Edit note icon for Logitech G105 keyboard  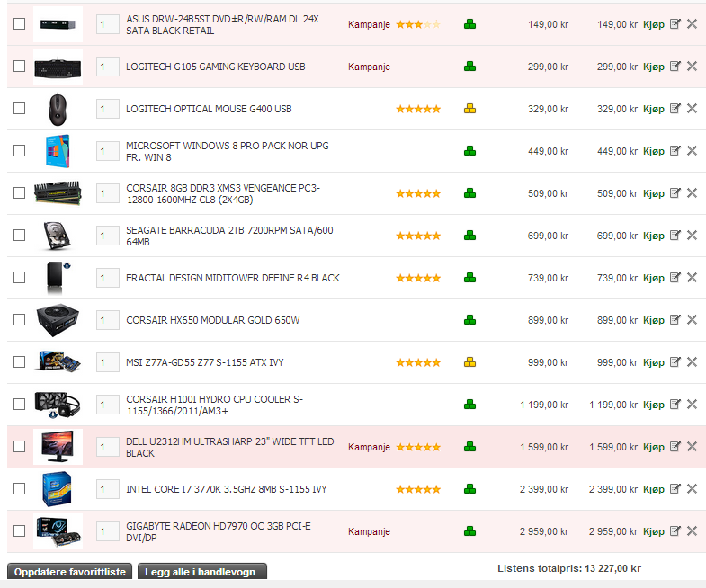675,67
